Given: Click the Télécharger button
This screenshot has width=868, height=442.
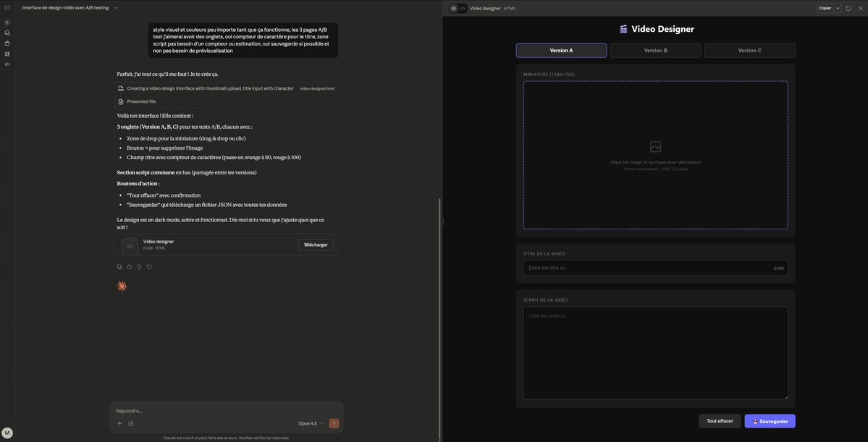Looking at the screenshot, I should [316, 245].
